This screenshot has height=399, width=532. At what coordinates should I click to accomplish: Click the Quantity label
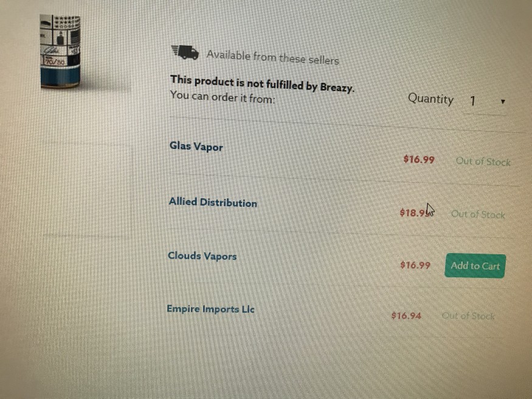tap(430, 99)
